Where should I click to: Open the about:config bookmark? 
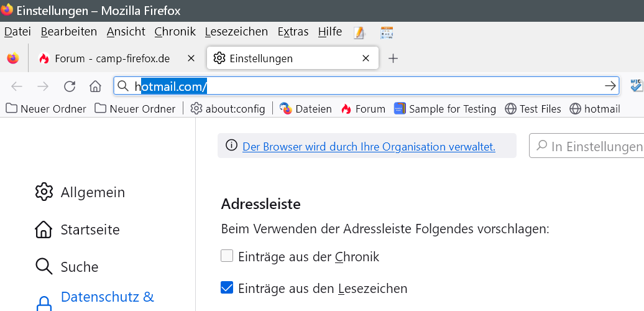(228, 109)
